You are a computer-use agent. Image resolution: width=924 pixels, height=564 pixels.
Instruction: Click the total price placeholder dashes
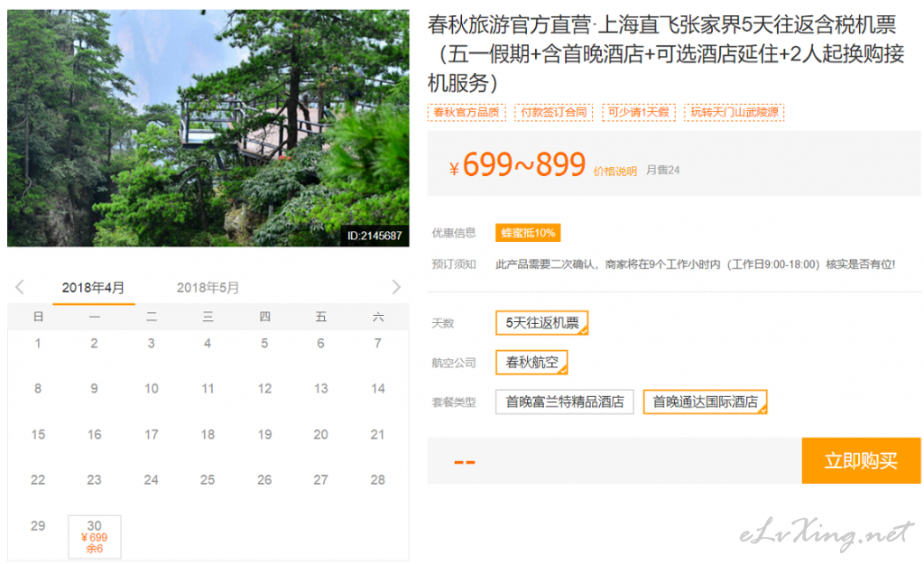(x=465, y=462)
